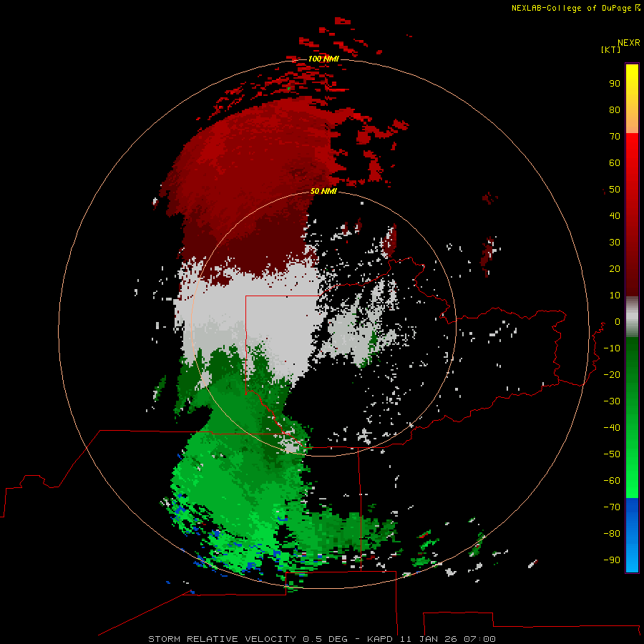Click the 80 value on the velocity scale
This screenshot has height=644, width=644.
pyautogui.click(x=615, y=109)
